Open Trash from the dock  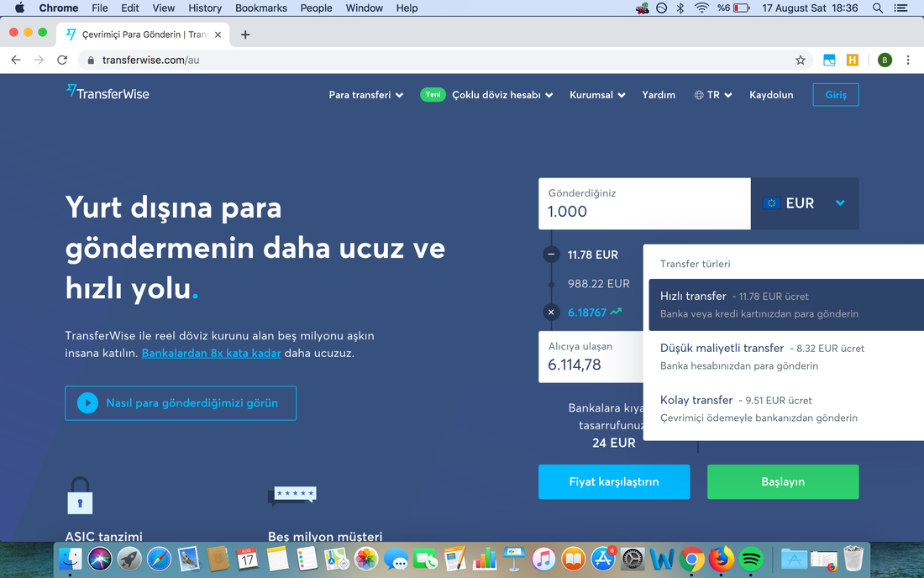(853, 559)
